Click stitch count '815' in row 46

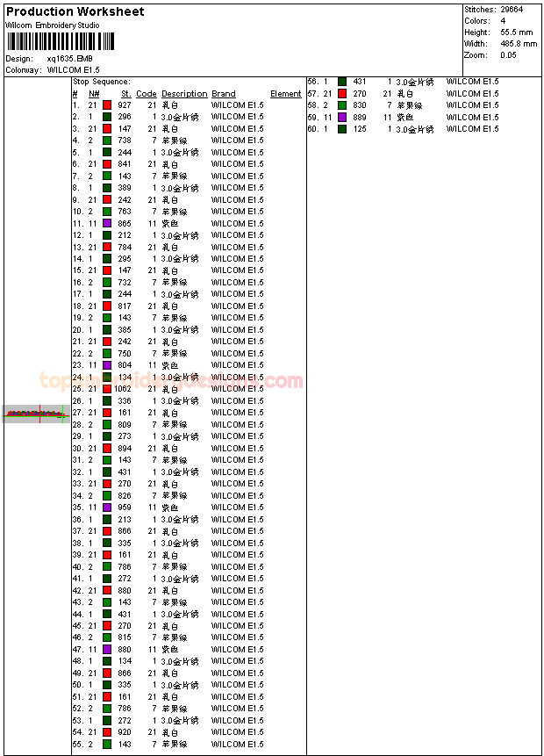125,637
